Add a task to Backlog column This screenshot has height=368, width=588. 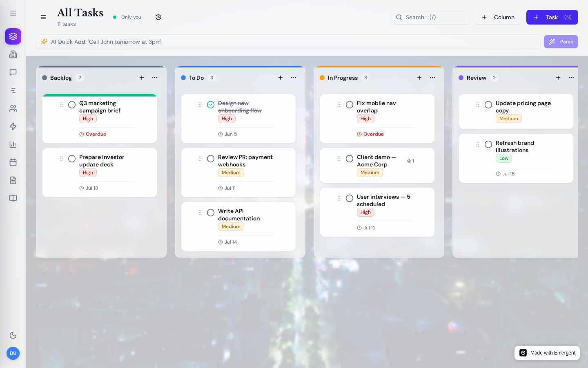click(142, 78)
